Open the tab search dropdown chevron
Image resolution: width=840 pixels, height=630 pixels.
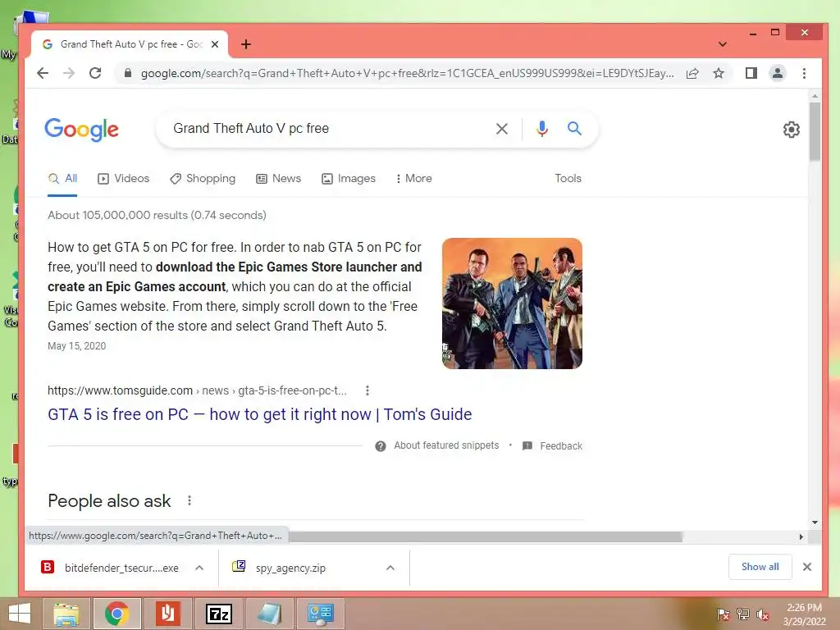pos(722,44)
